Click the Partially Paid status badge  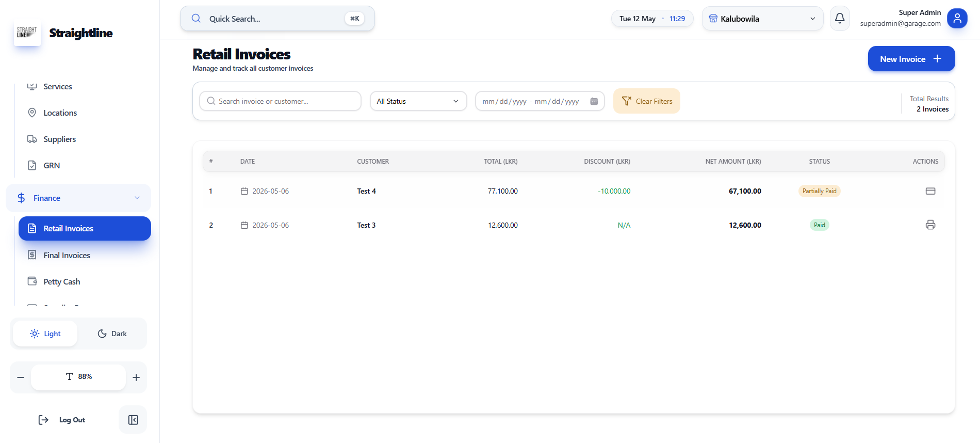(x=819, y=191)
